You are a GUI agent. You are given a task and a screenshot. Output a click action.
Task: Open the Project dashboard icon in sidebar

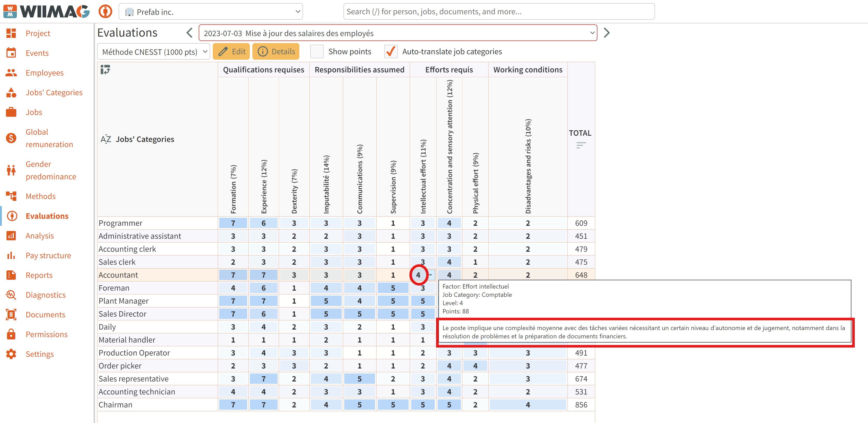pyautogui.click(x=11, y=33)
